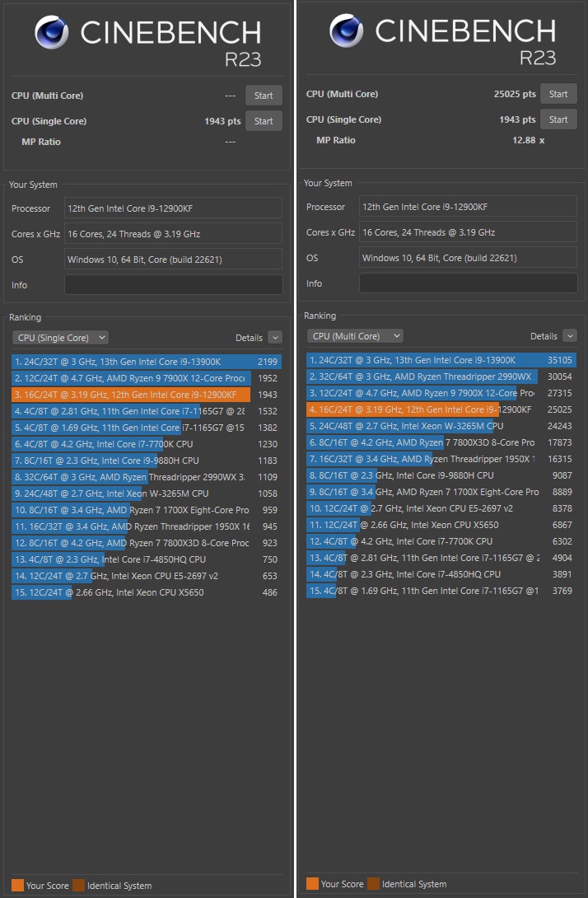Screen dimensions: 588x898
Task: Select Xeon X5650 row scoring 6867
Action: point(441,525)
